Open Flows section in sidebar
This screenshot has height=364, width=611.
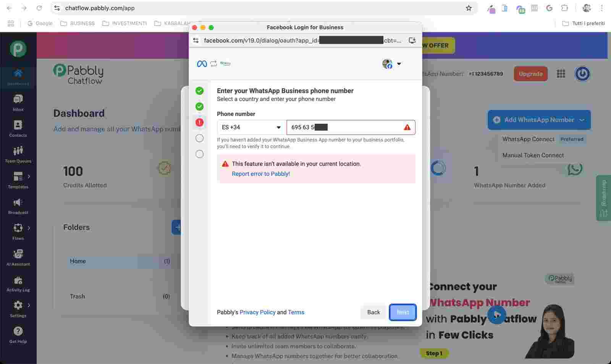tap(18, 232)
